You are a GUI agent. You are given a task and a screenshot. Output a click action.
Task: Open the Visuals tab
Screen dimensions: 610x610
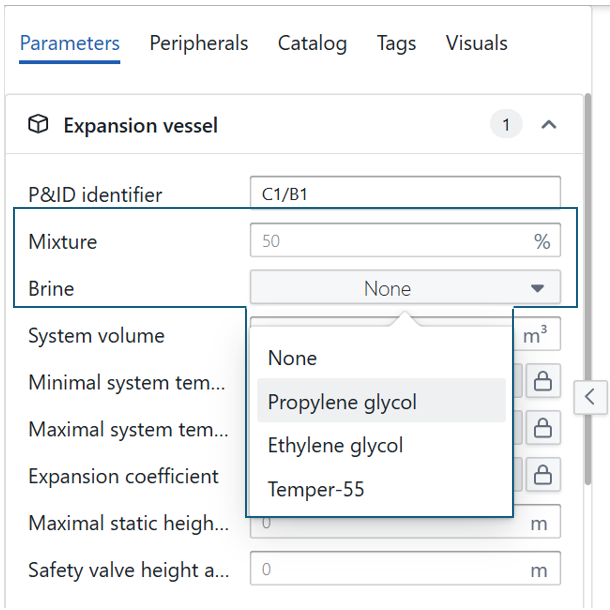[476, 44]
